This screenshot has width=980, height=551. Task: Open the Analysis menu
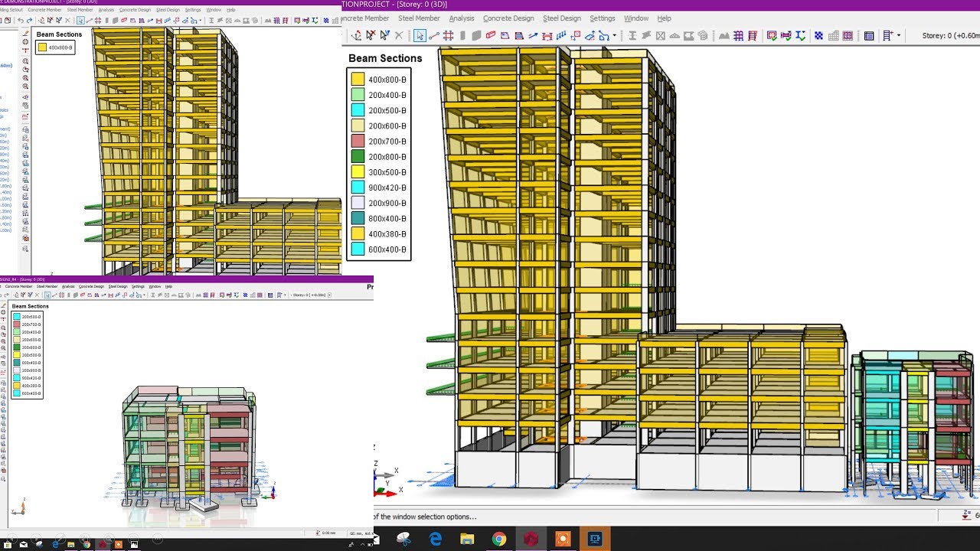click(462, 18)
